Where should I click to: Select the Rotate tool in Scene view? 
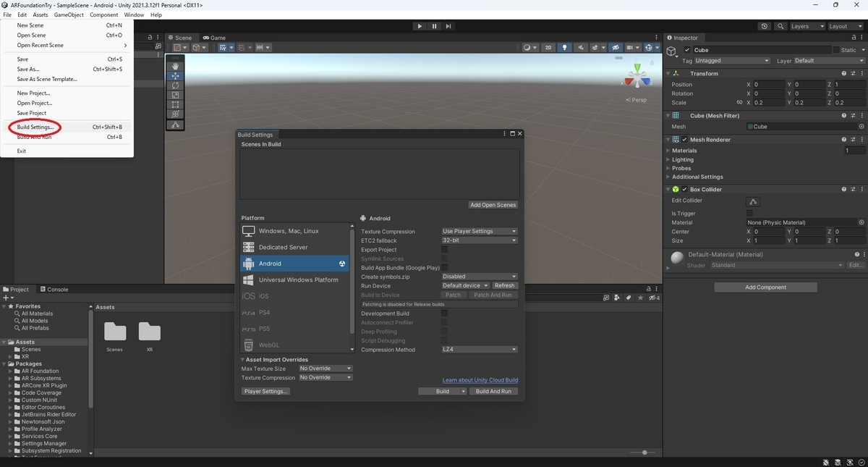(175, 85)
